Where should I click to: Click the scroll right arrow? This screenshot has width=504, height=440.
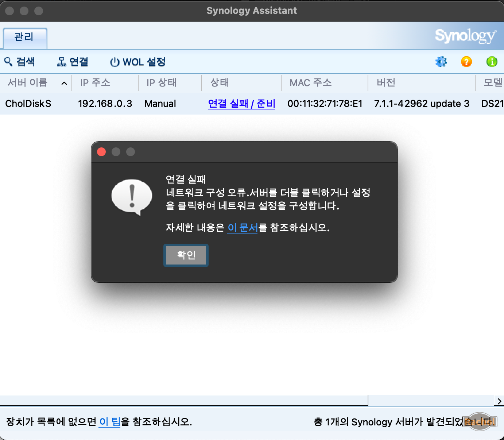coord(499,401)
